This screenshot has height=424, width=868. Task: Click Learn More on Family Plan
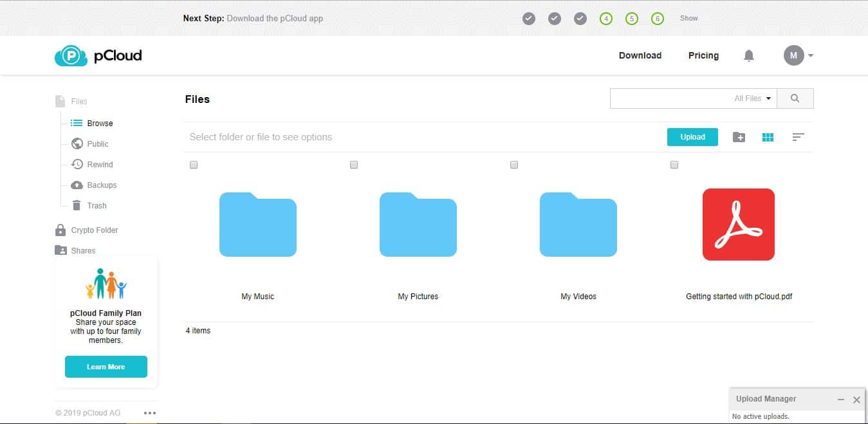coord(106,367)
